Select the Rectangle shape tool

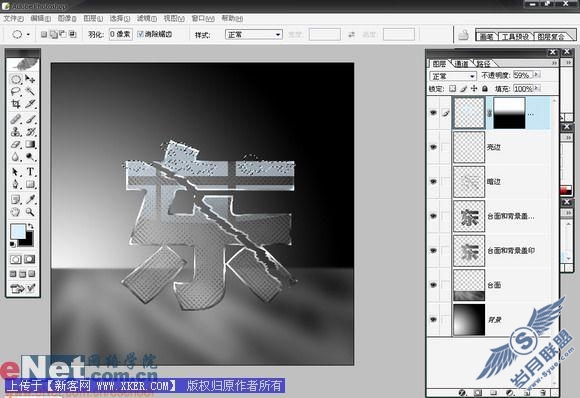tap(30, 184)
